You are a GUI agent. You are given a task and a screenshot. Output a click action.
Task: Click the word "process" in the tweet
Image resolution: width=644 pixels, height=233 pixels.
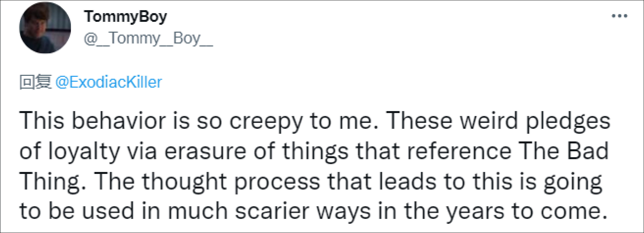[x=277, y=182]
